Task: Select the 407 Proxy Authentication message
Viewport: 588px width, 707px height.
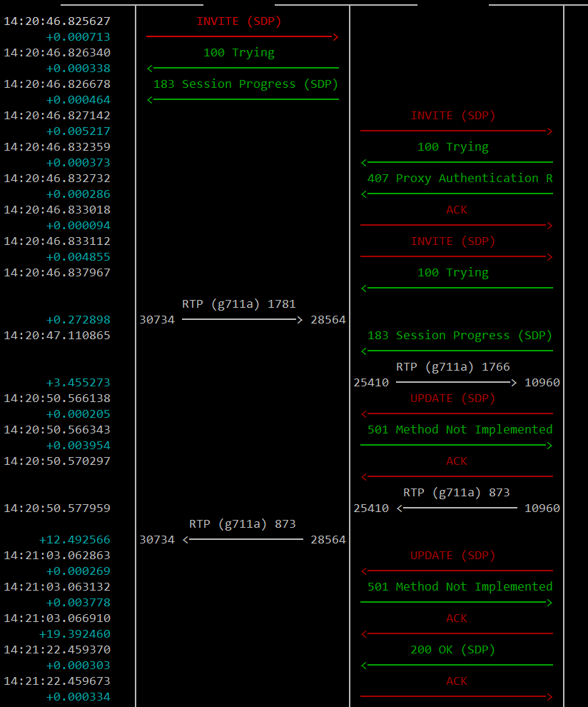Action: tap(460, 179)
